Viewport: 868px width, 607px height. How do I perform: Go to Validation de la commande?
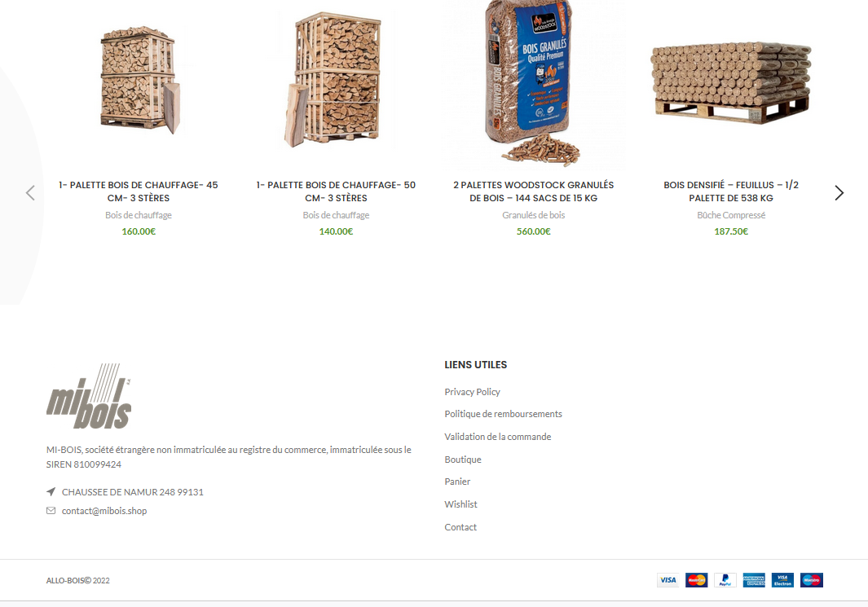[498, 437]
